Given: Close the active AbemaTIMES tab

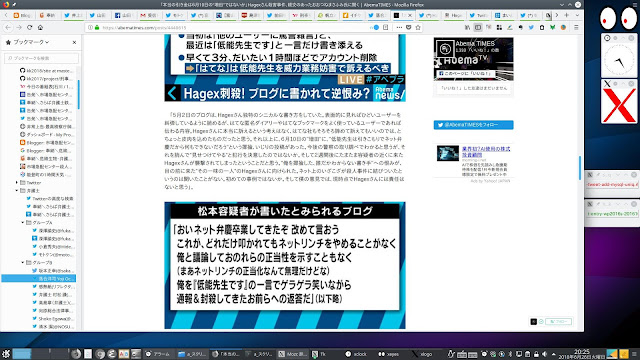Looking at the screenshot, I should coord(410,15).
